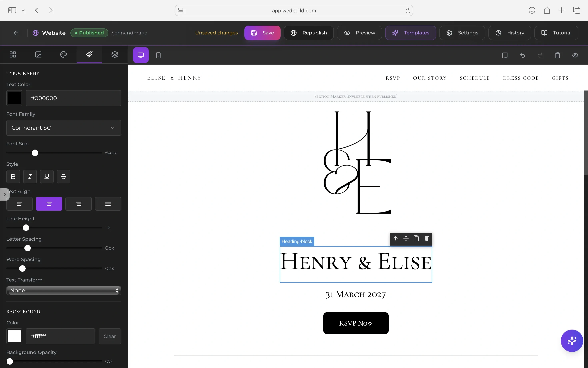The width and height of the screenshot is (588, 368).
Task: Open the History panel
Action: pyautogui.click(x=509, y=33)
